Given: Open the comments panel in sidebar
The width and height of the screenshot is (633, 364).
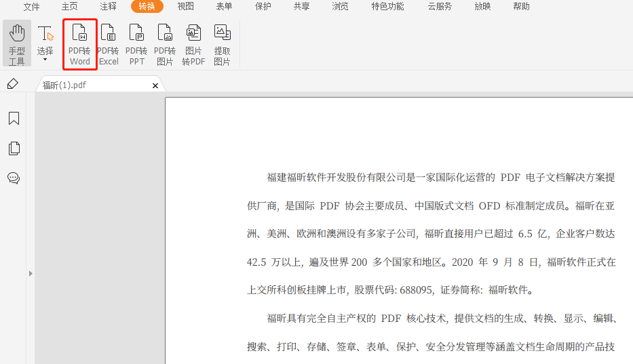Looking at the screenshot, I should [x=14, y=178].
